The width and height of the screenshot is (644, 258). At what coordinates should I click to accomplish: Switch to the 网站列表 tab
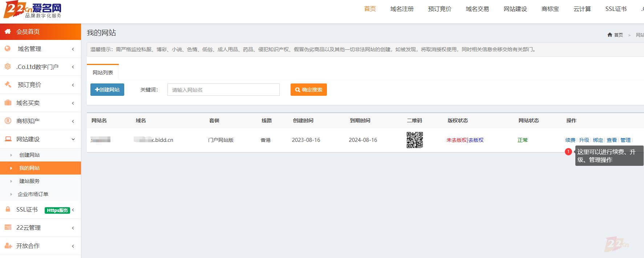click(x=103, y=73)
